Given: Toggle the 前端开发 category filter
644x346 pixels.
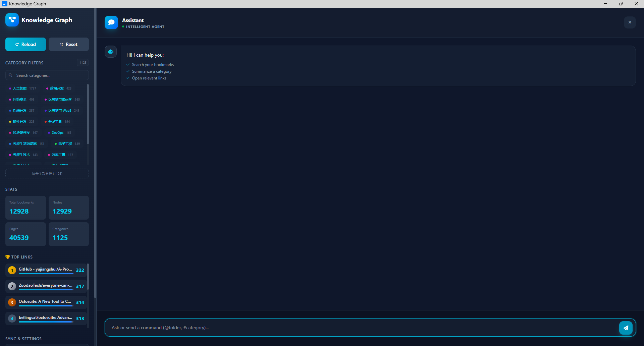Looking at the screenshot, I should (59, 89).
